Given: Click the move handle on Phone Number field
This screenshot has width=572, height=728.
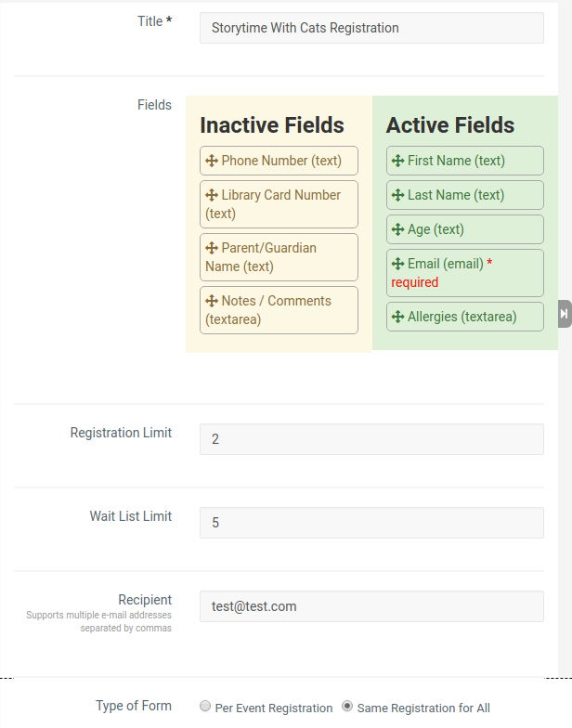Looking at the screenshot, I should pos(212,162).
